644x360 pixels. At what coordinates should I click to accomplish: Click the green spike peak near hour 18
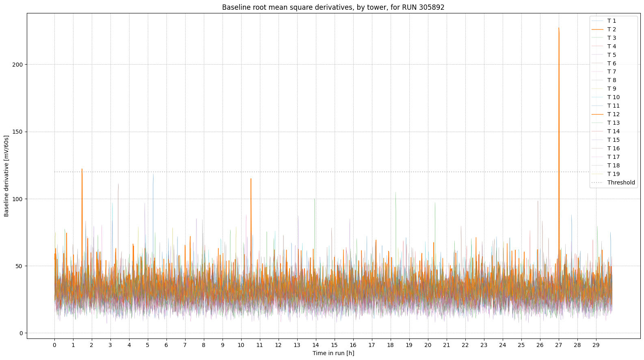[395, 193]
